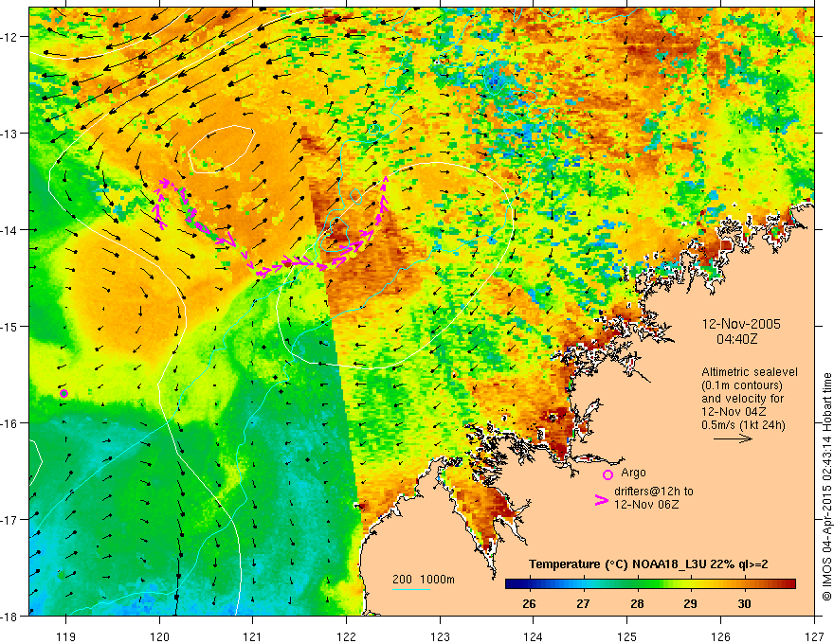Image resolution: width=834 pixels, height=644 pixels.
Task: Click the '200 1000m' bathymetry label
Action: coord(424,580)
